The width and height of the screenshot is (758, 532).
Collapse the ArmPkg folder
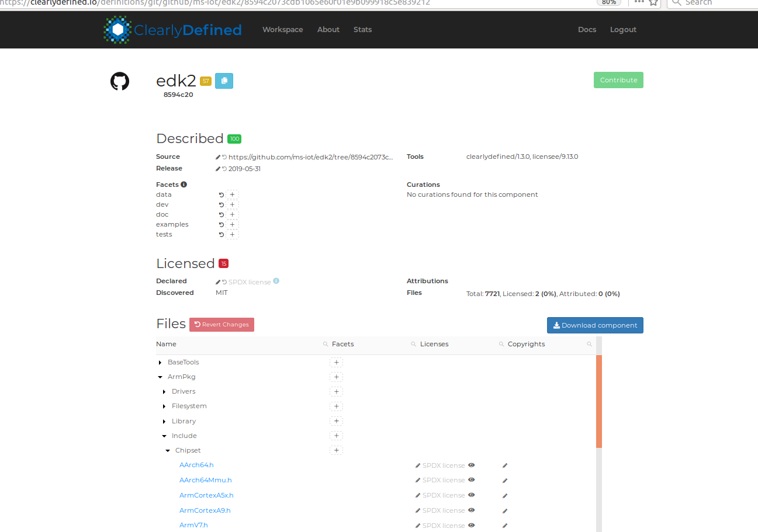click(160, 377)
